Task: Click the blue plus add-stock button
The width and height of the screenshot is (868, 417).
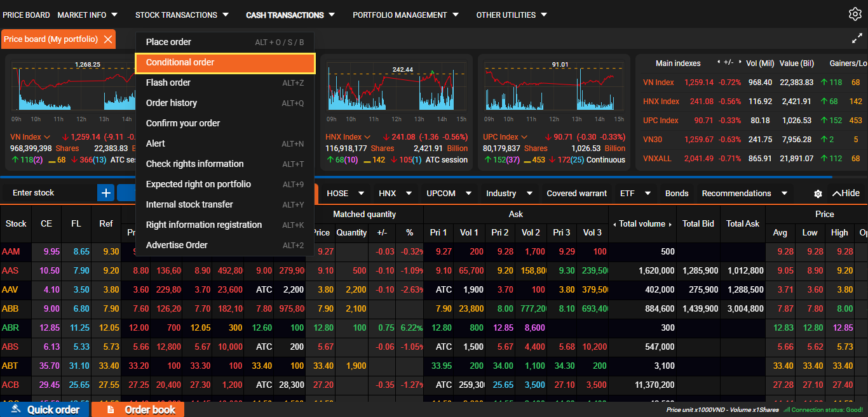Action: tap(105, 193)
